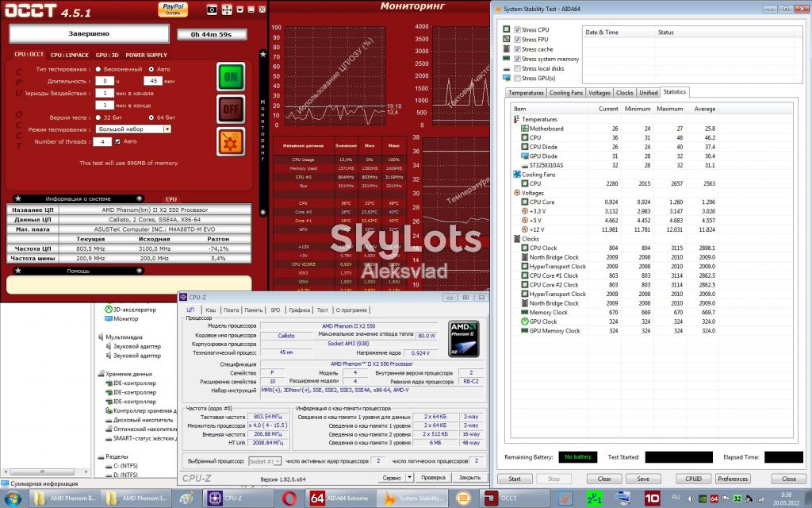Image resolution: width=812 pixels, height=508 pixels.
Task: Switch to the CPU : LINPACK tab
Action: pos(70,55)
